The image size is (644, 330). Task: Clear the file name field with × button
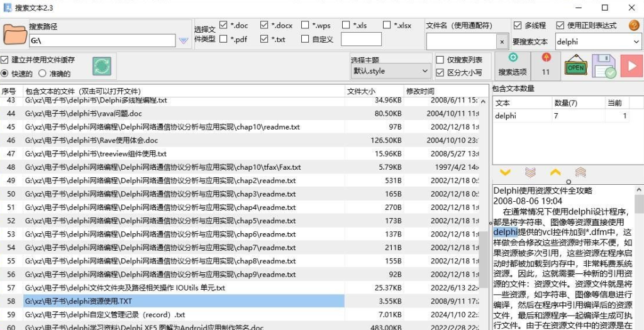click(x=502, y=41)
